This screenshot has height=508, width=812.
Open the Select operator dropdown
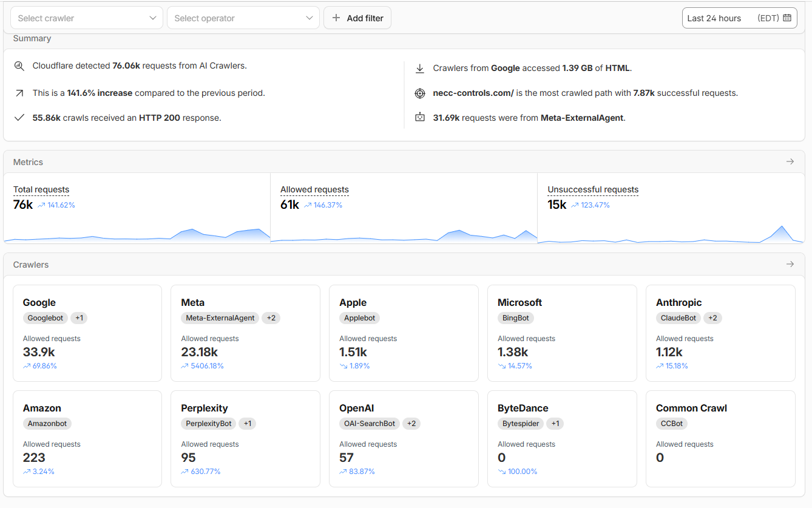243,18
